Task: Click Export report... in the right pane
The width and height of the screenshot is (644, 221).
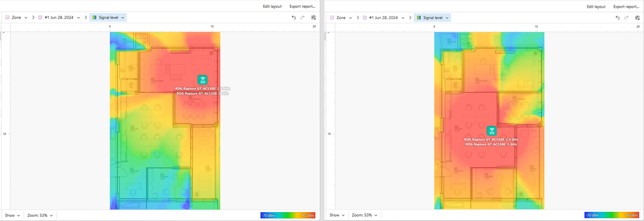Action: point(626,7)
